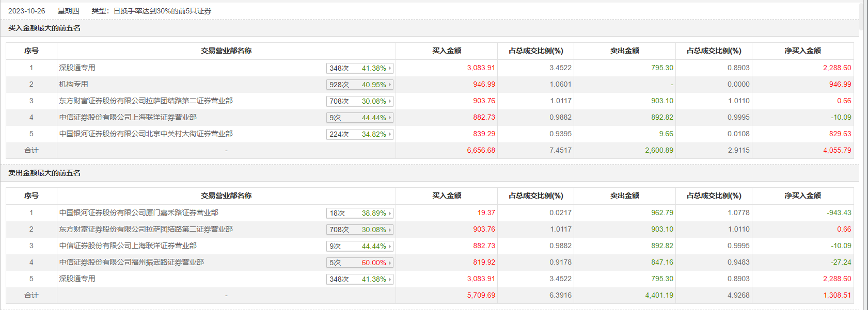This screenshot has height=310, width=868.
Task: Open the 18次 statistics popup box
Action: tap(359, 213)
